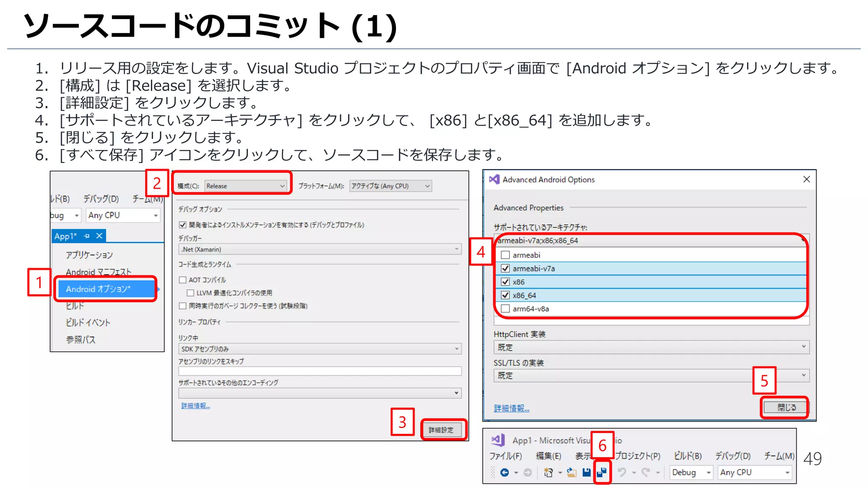
Task: Click the single Save floppy icon
Action: coord(587,472)
